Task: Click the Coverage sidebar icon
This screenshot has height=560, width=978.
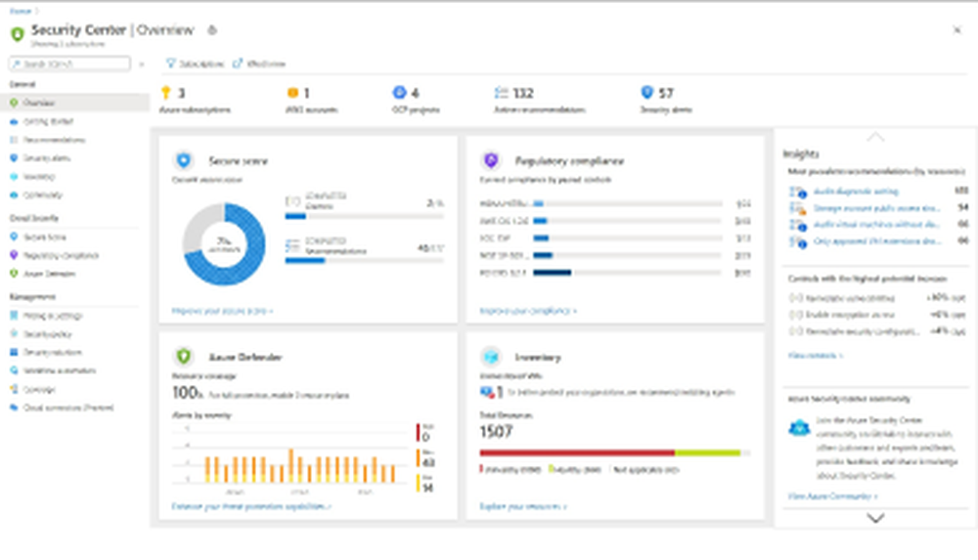Action: click(x=14, y=389)
